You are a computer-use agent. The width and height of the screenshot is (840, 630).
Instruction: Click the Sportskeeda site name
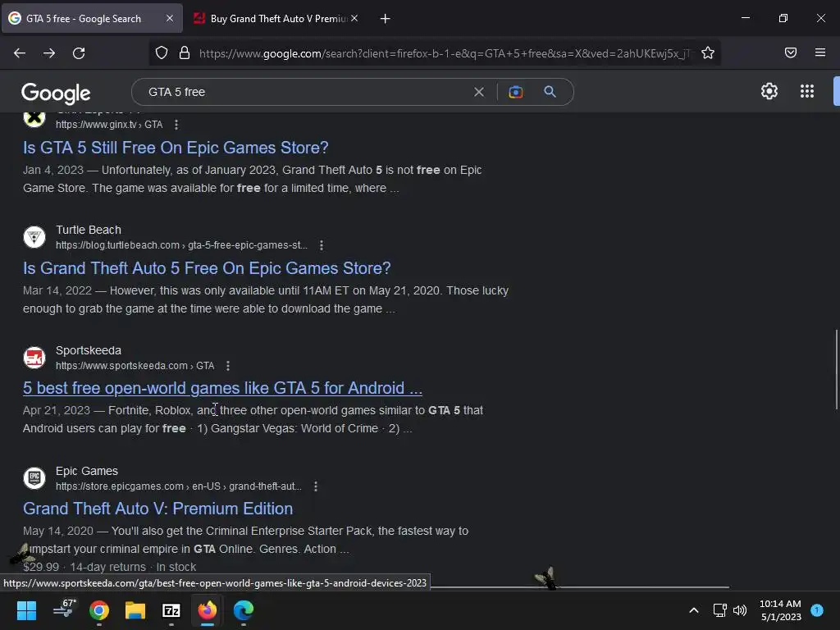pos(89,350)
